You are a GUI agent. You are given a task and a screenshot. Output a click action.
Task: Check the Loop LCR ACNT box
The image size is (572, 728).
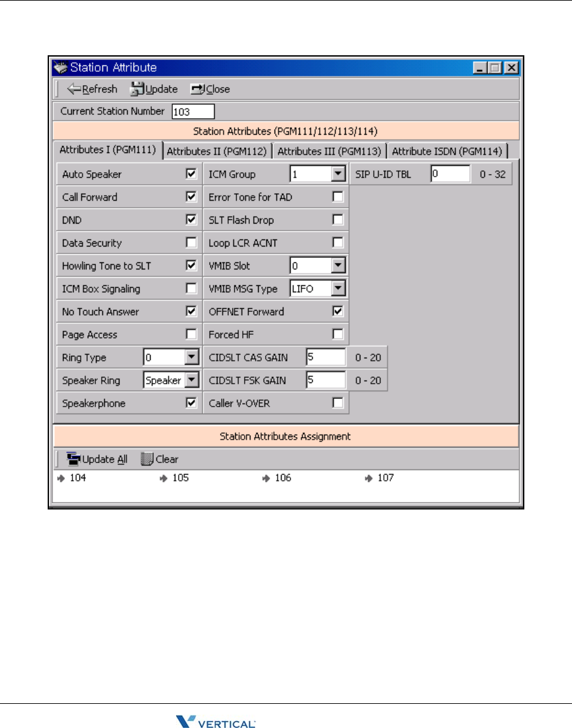click(x=338, y=243)
